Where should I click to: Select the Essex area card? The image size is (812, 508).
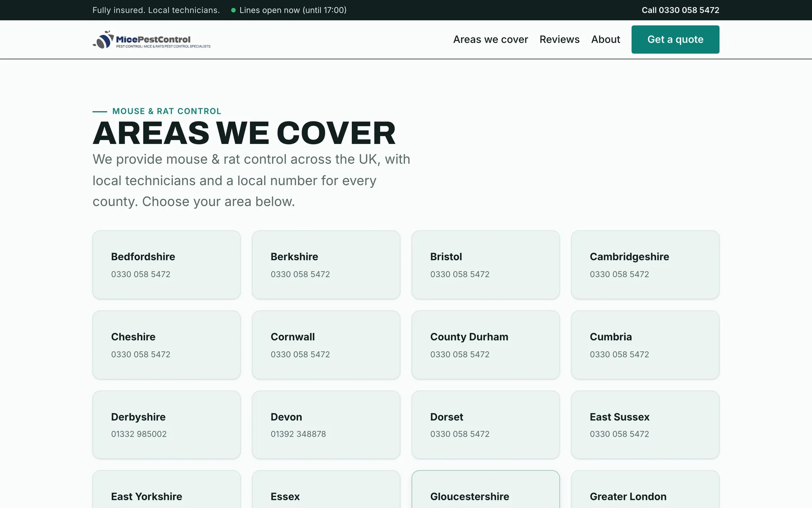[326, 489]
